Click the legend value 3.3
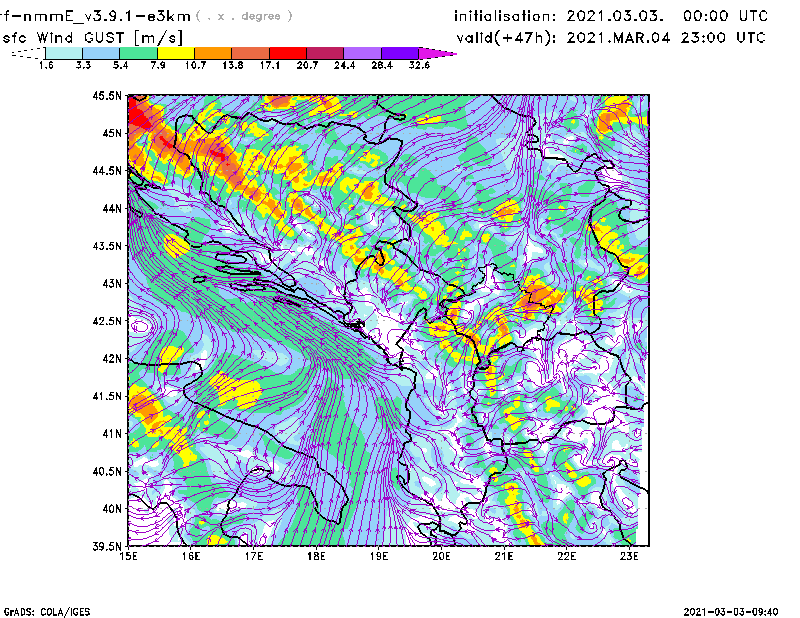 coord(83,65)
